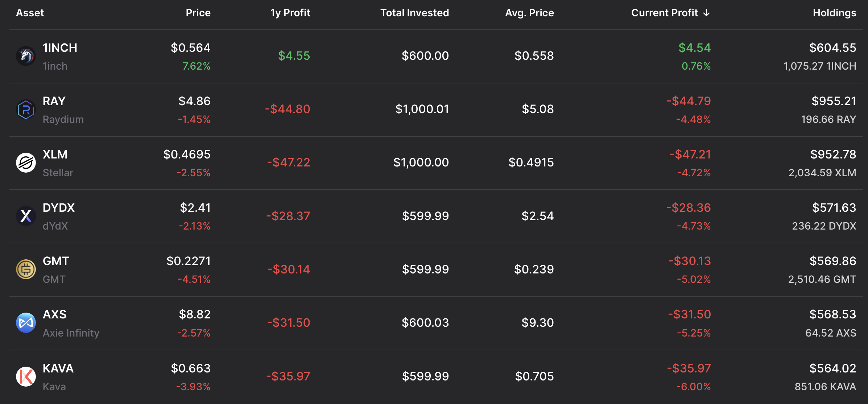Sort by Holdings column header

tap(834, 13)
